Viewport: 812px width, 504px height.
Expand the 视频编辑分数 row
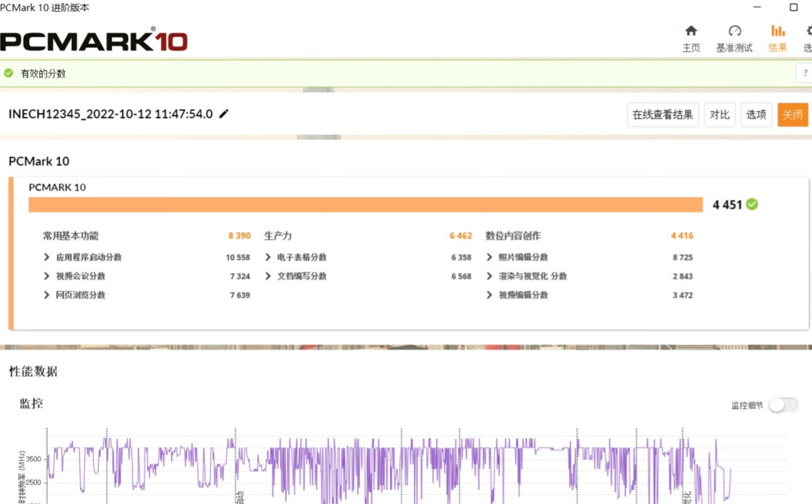pyautogui.click(x=490, y=295)
